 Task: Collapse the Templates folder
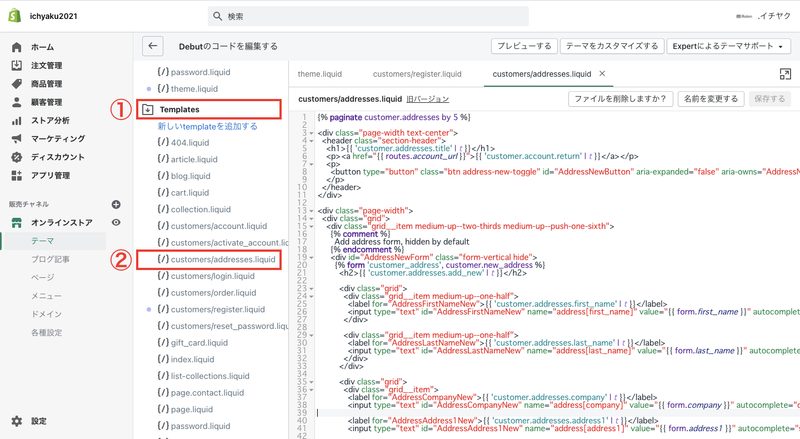click(147, 109)
